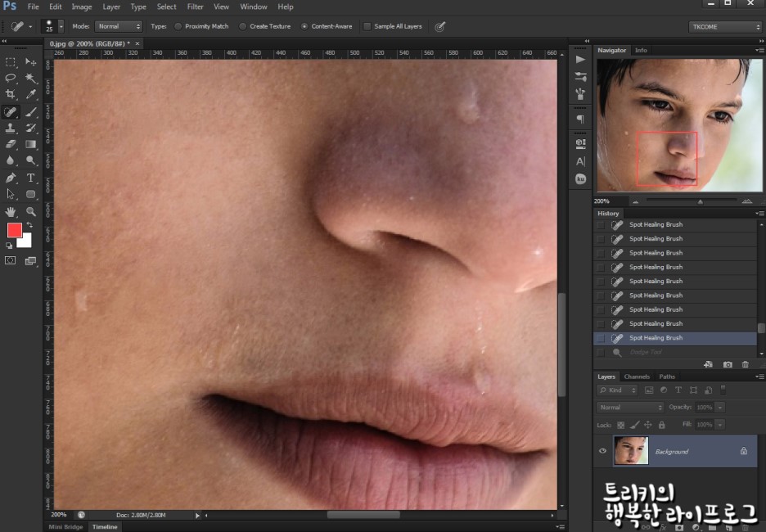The height and width of the screenshot is (532, 766).
Task: Select the Proximity Match radio button
Action: (x=178, y=26)
